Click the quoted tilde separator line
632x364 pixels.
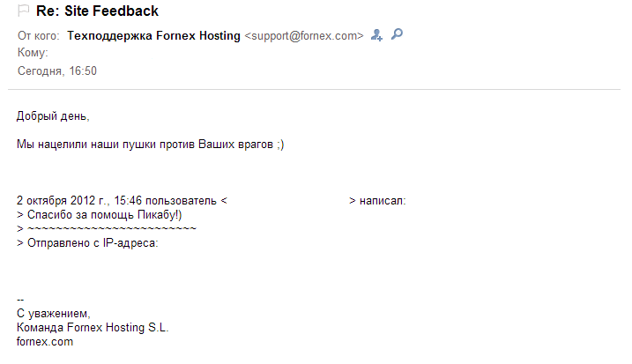pos(107,229)
